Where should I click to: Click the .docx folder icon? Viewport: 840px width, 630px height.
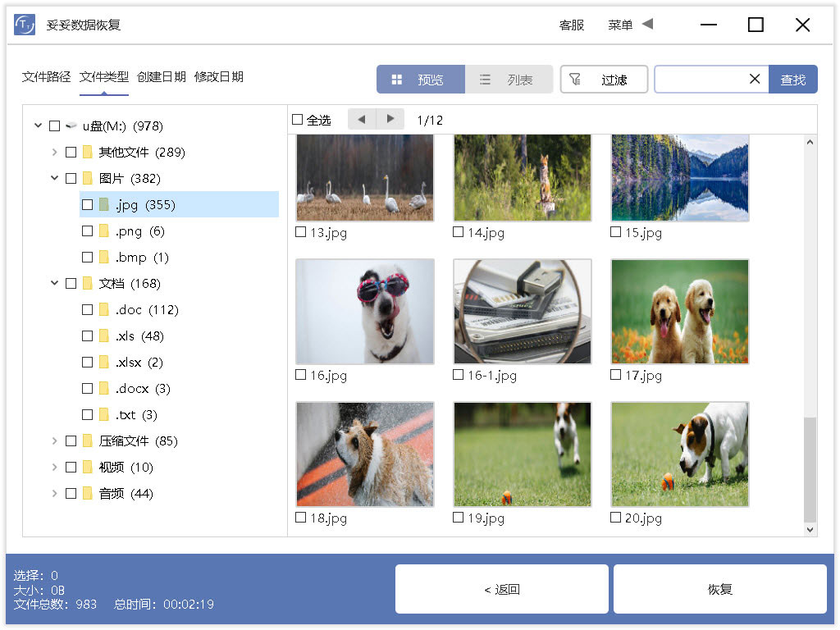pyautogui.click(x=104, y=388)
